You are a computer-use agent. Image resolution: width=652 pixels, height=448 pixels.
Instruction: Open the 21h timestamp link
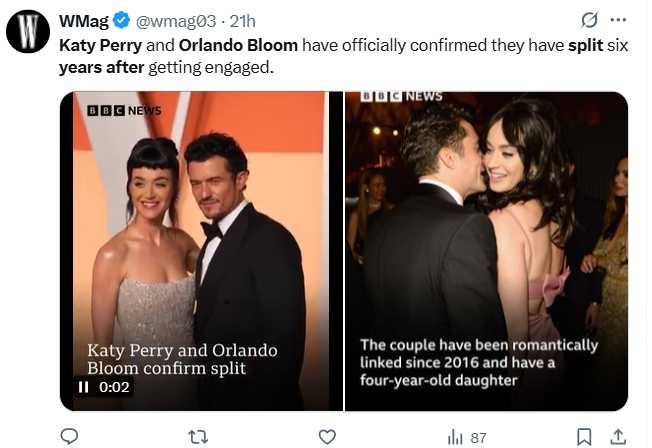pos(243,21)
